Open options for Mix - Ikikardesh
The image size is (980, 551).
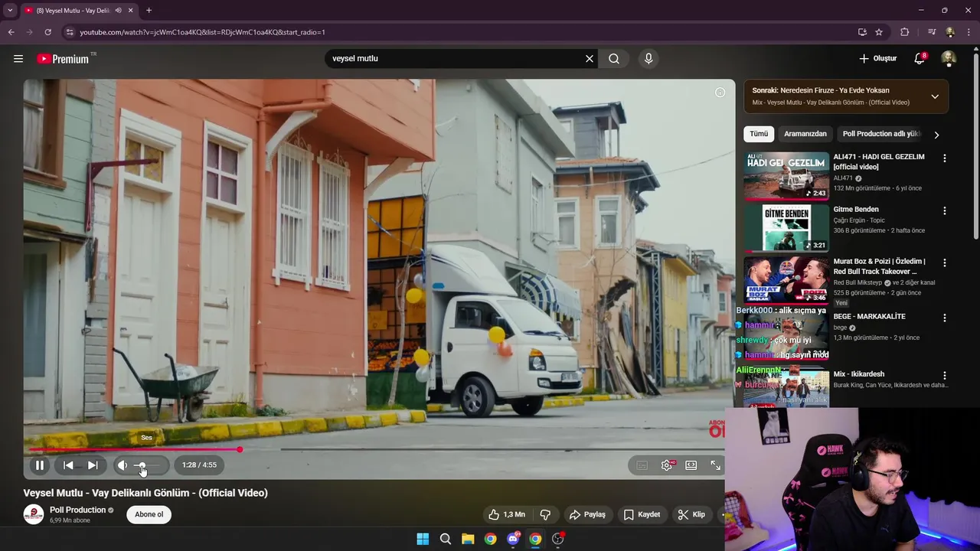pyautogui.click(x=944, y=376)
